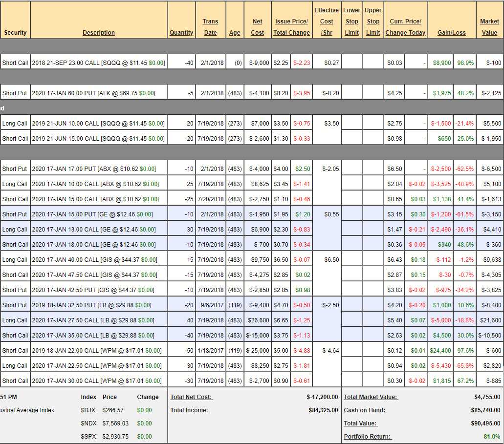Select the GIS 40.00 CALL row description
Screen dimensions: 504x444
pos(98,260)
